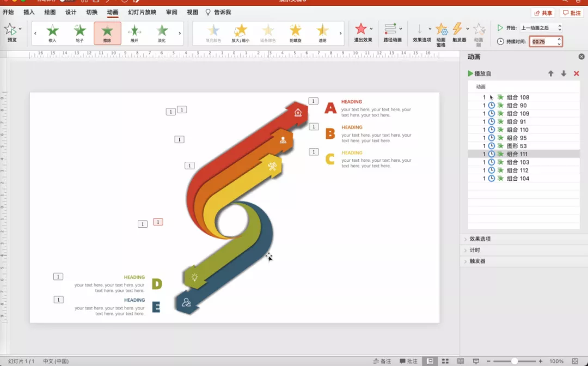The image size is (588, 366).
Task: Switch to slide sorter grid view
Action: (x=445, y=361)
